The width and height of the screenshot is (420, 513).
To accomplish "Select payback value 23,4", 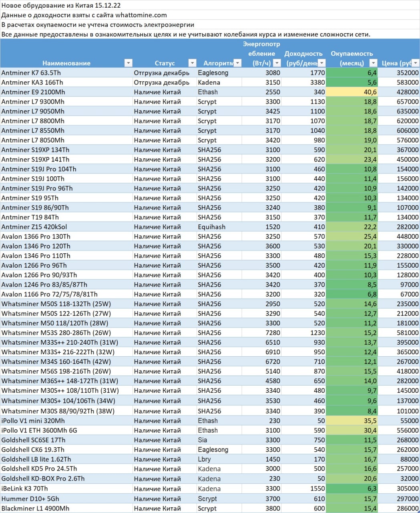I will 352,159.
